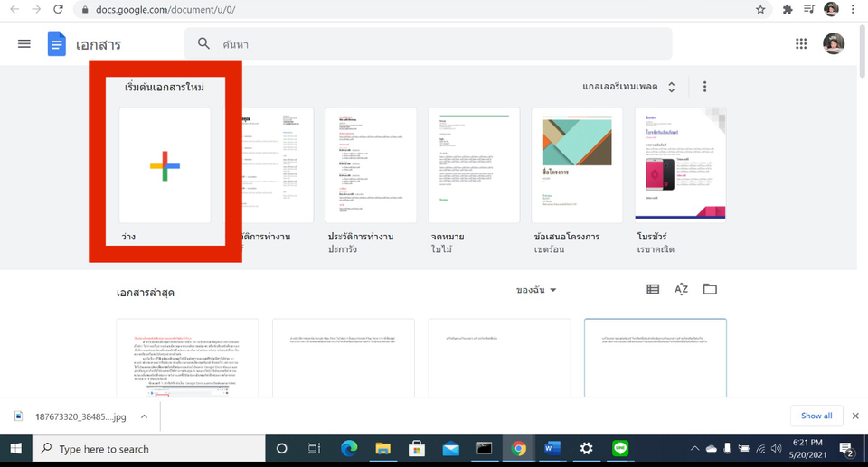868x467 pixels.
Task: Open the main hamburger menu
Action: [24, 43]
